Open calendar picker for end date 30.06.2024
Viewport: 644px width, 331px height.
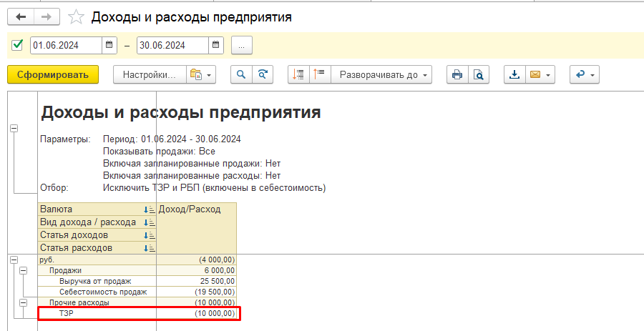pos(215,45)
